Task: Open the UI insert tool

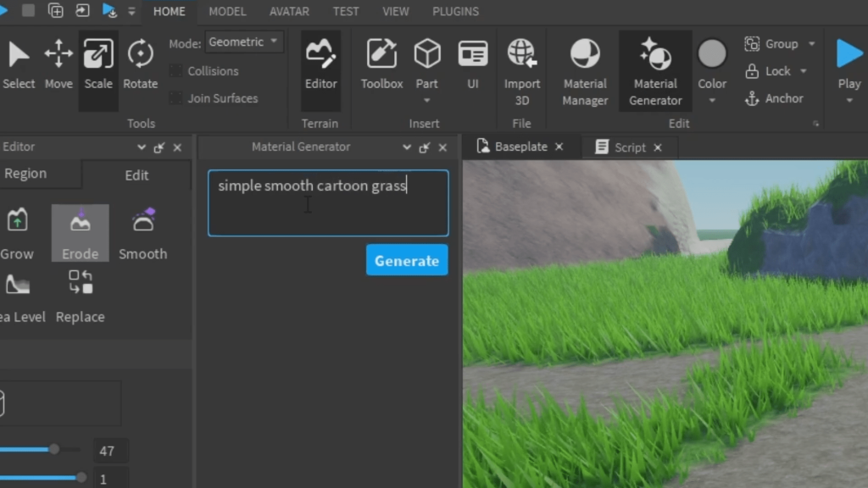Action: click(473, 65)
